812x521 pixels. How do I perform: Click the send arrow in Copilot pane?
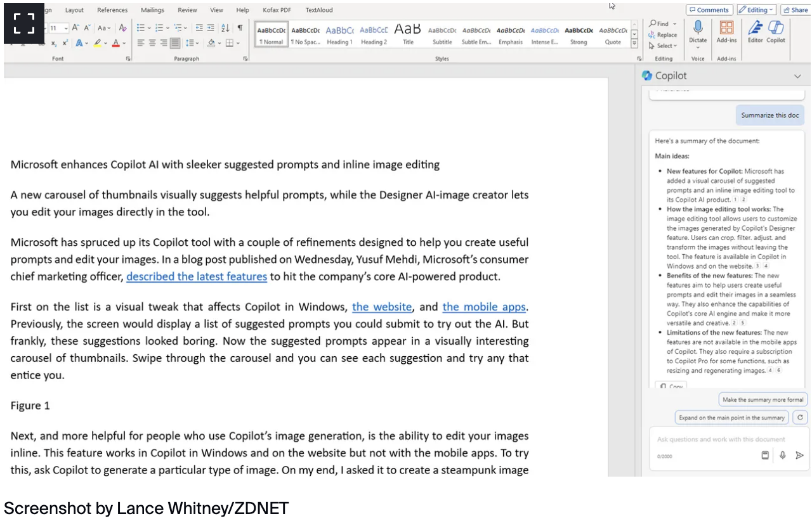pos(800,455)
